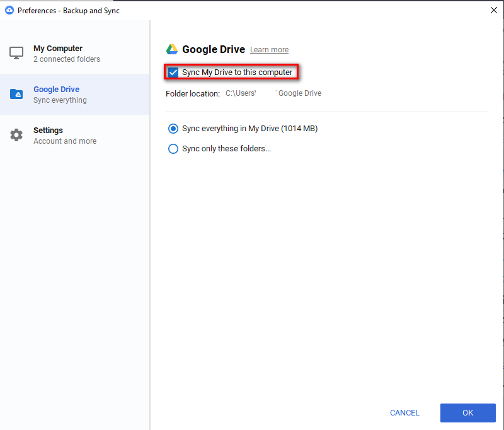Open the Learn more link
This screenshot has height=430, width=504.
pos(269,50)
